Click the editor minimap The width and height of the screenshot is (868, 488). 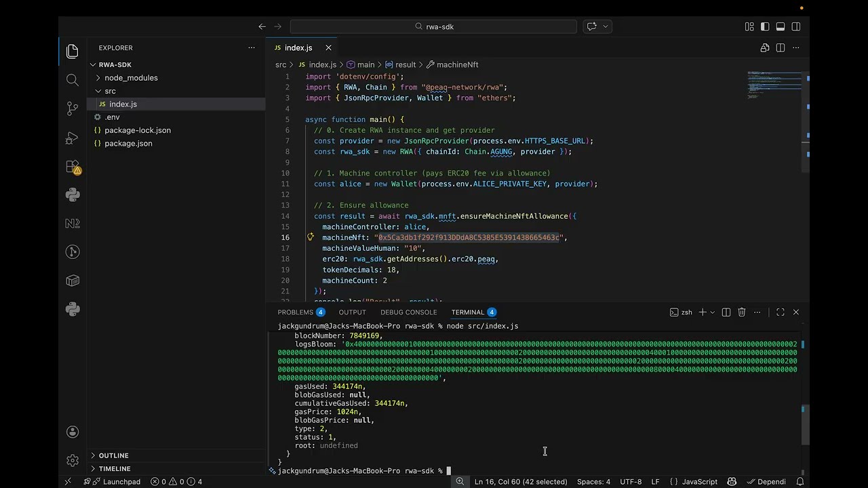774,85
